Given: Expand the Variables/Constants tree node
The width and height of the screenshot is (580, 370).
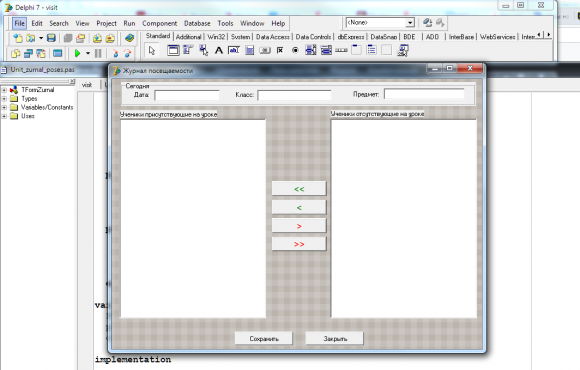Looking at the screenshot, I should click(4, 107).
